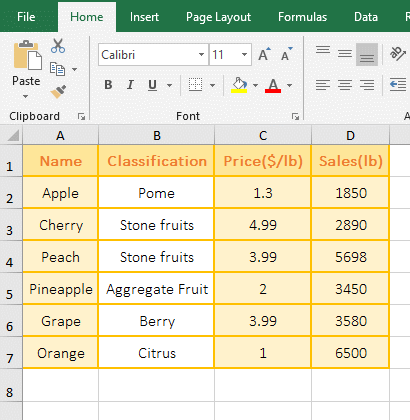Select column C header
Viewport: 410px width, 420px height.
263,135
